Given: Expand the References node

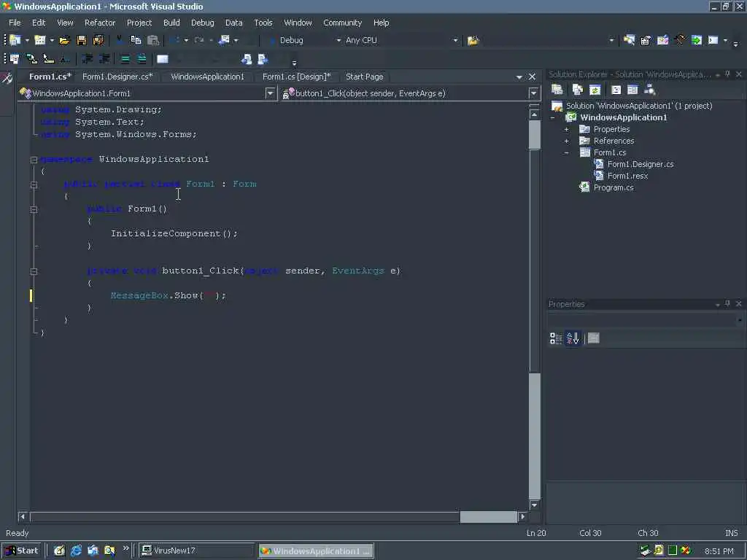Looking at the screenshot, I should pos(566,141).
